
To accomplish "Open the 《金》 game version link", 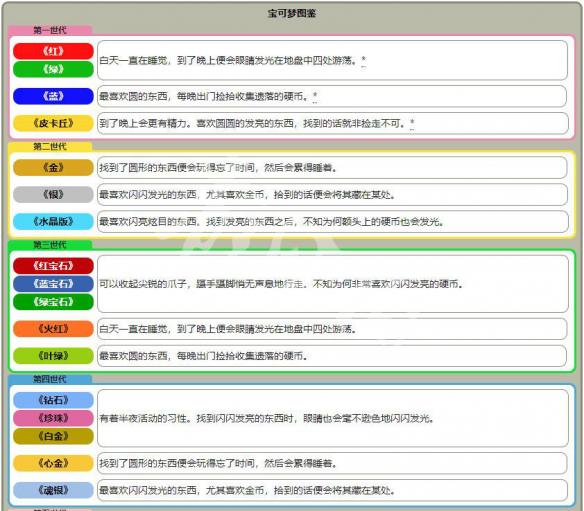I will point(53,167).
